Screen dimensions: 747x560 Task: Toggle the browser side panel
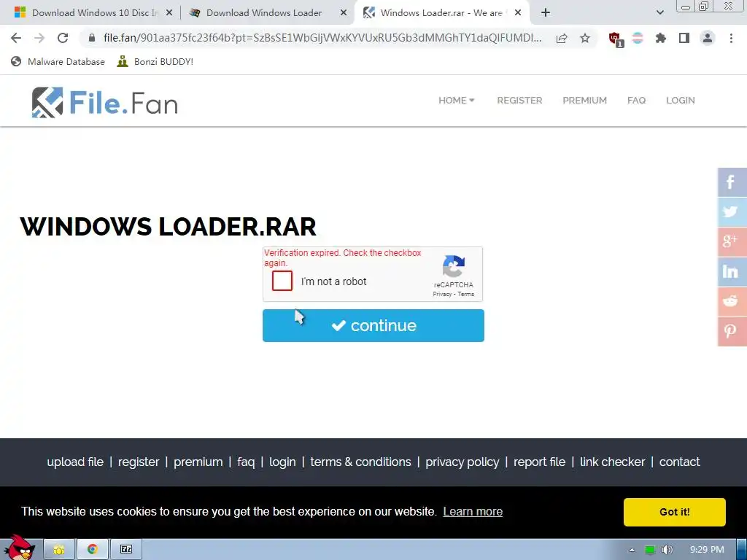684,38
